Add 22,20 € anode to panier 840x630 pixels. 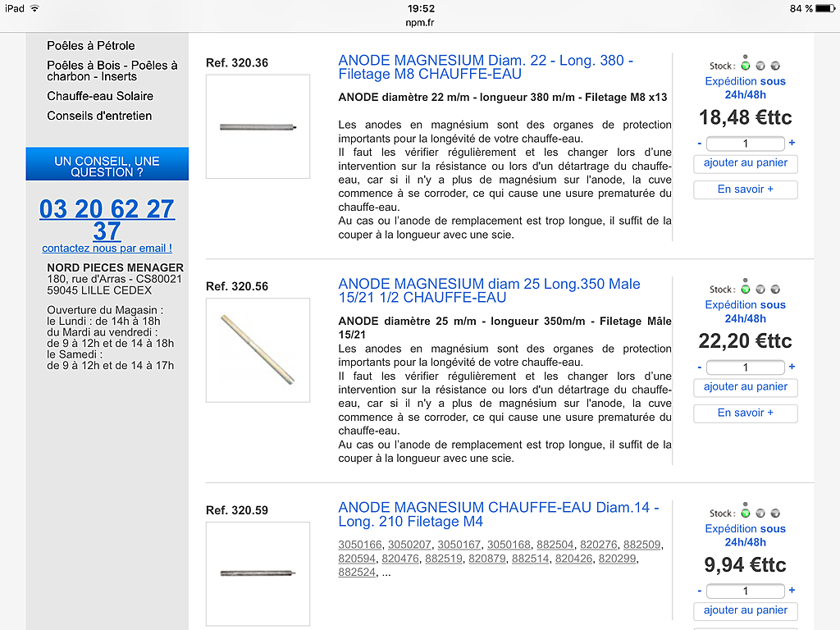745,387
